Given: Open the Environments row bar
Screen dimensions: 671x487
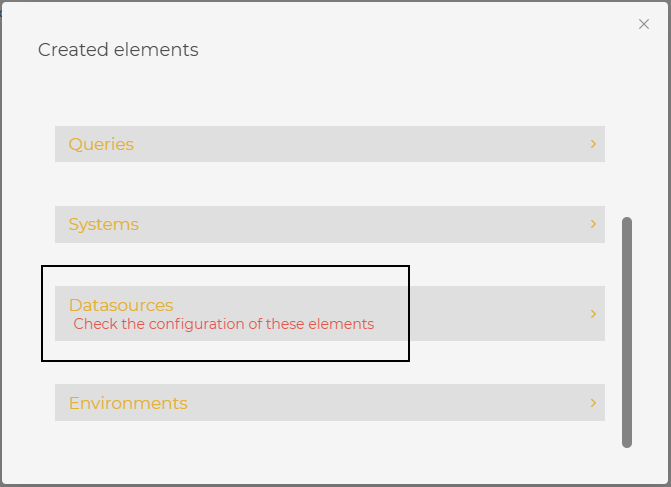Looking at the screenshot, I should coord(330,403).
